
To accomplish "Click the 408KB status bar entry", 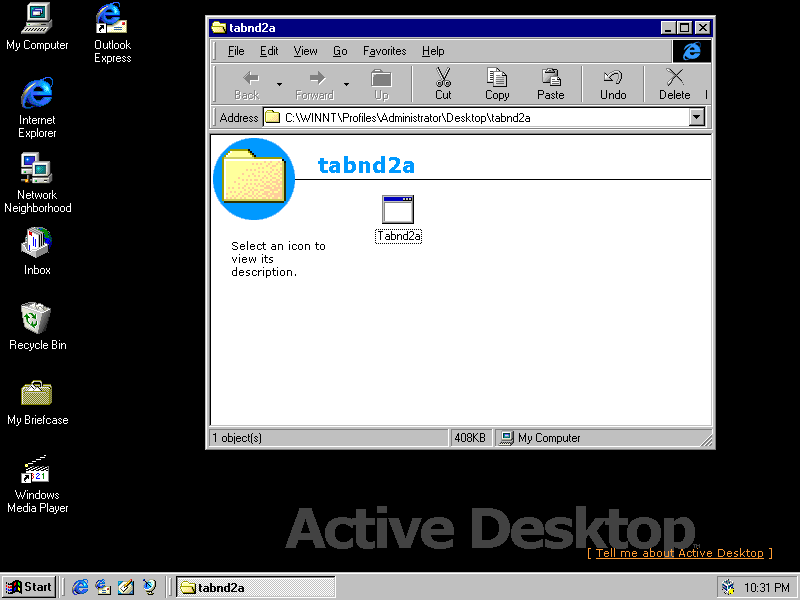I will [x=470, y=438].
